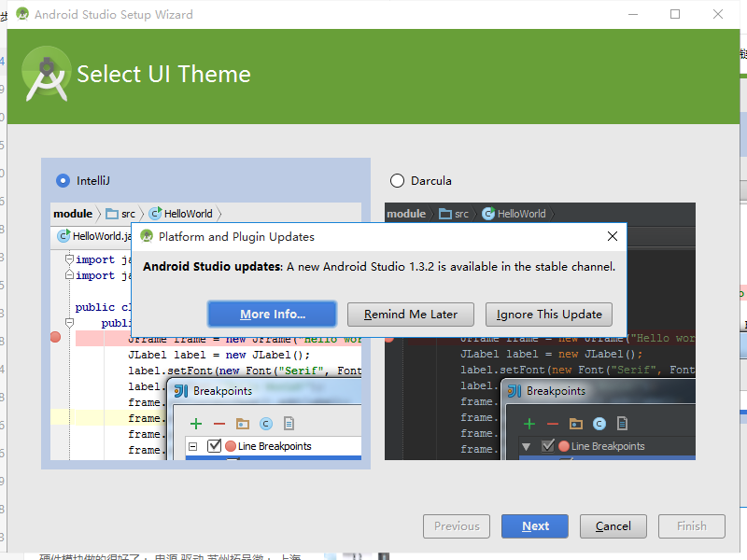Screen dimensions: 747x560
Task: Maximize the Setup Wizard window
Action: click(675, 14)
